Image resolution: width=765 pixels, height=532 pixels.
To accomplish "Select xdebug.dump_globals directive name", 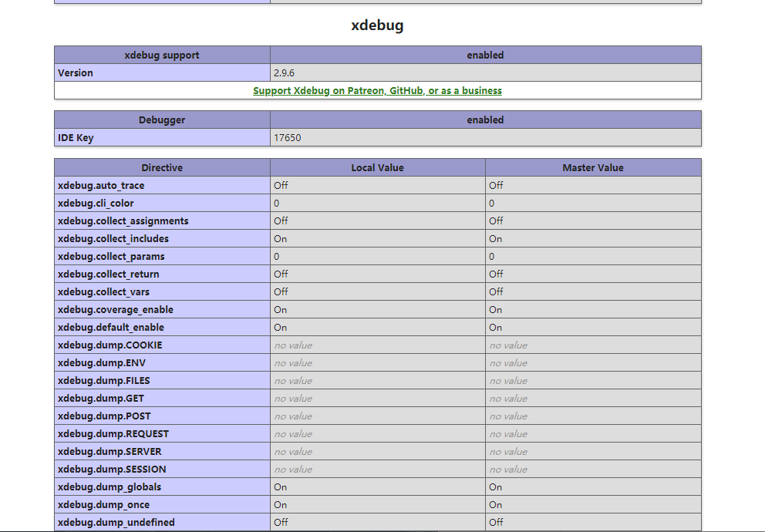I will coord(110,487).
